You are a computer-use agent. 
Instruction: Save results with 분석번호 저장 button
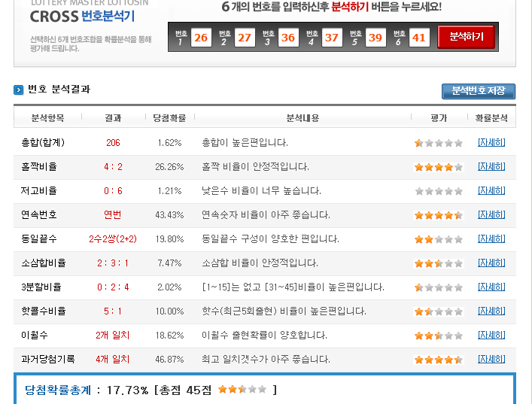pyautogui.click(x=478, y=91)
